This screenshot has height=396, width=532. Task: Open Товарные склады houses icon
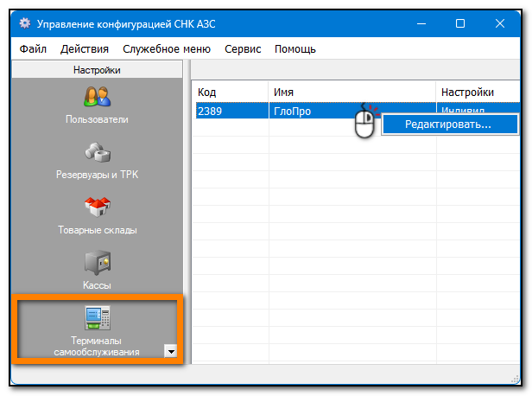(x=98, y=207)
